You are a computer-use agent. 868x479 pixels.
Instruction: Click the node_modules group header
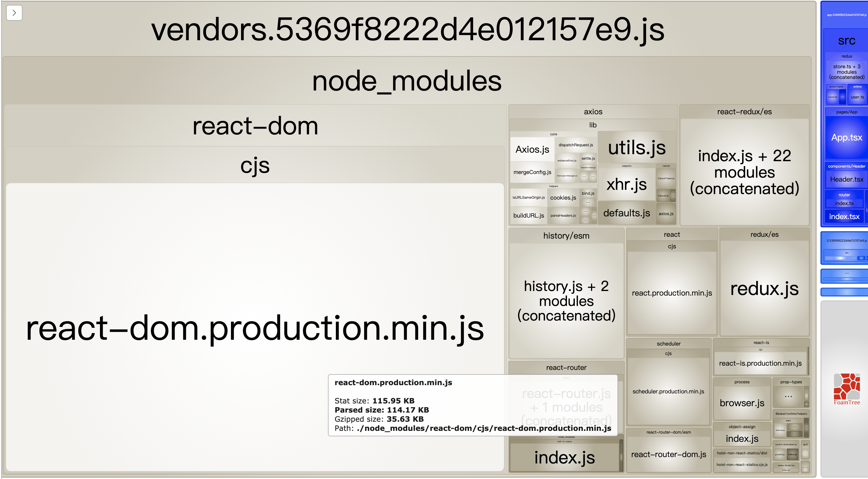pyautogui.click(x=407, y=81)
